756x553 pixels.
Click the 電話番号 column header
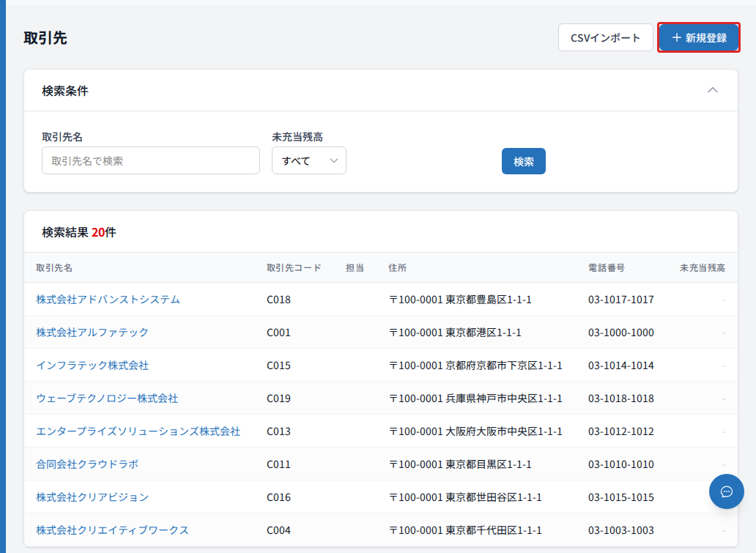click(x=607, y=267)
